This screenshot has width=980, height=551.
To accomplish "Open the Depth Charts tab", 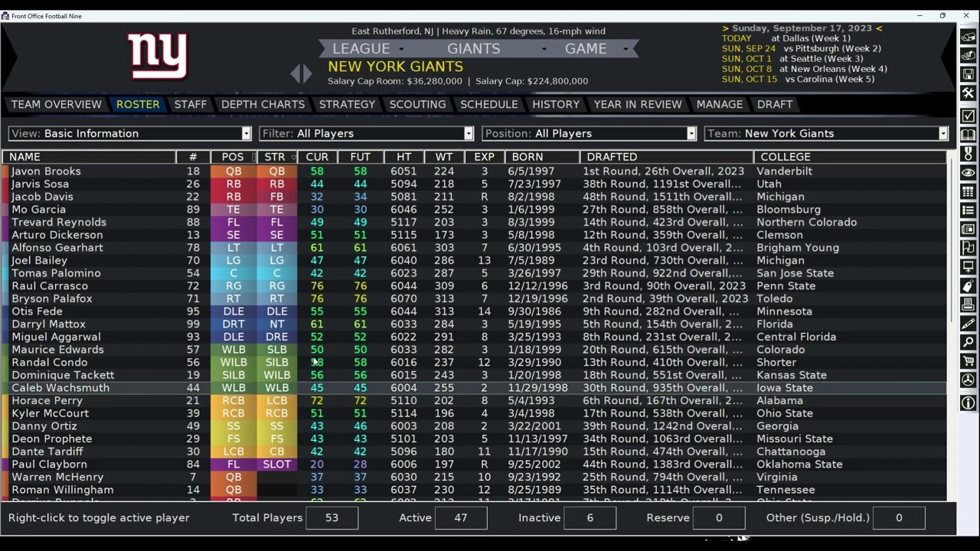I will [263, 104].
